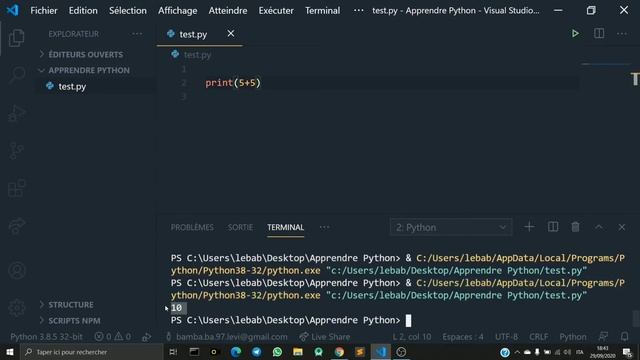Open panel tabs overflow ellipsis
The width and height of the screenshot is (640, 360).
324,227
